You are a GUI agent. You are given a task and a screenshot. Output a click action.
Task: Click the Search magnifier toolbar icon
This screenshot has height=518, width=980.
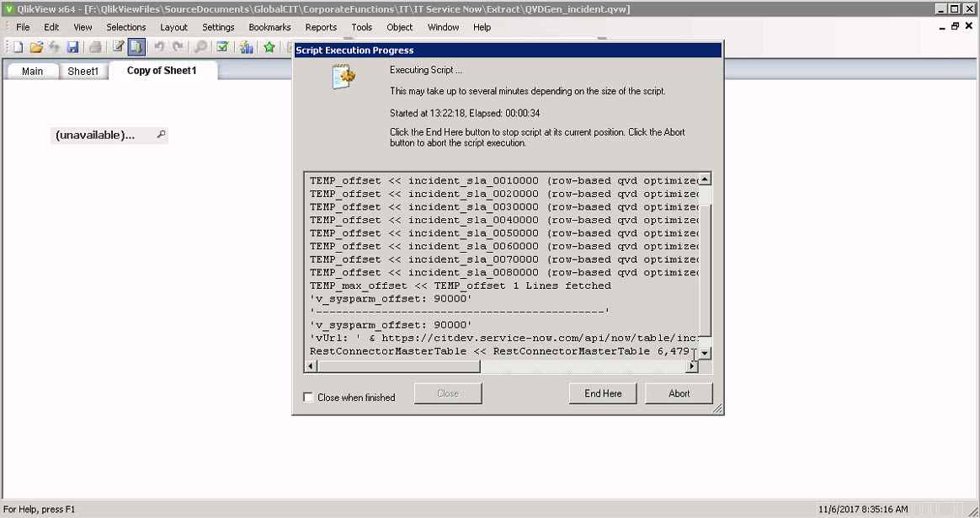coord(200,47)
